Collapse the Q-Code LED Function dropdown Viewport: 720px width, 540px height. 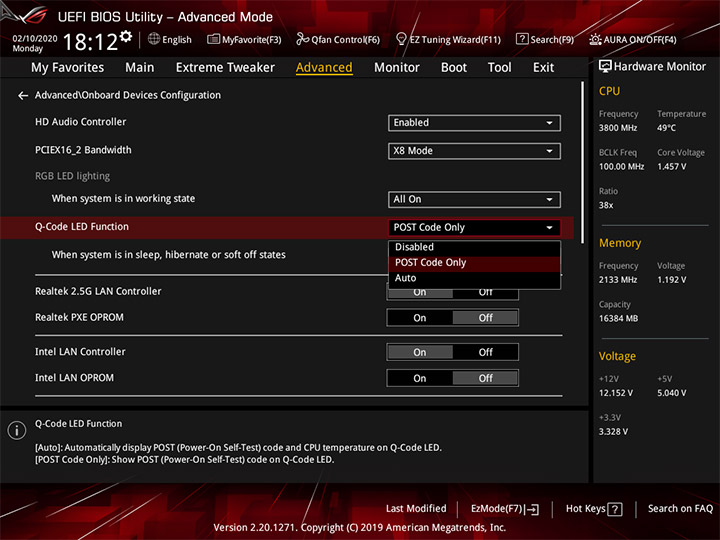[474, 227]
